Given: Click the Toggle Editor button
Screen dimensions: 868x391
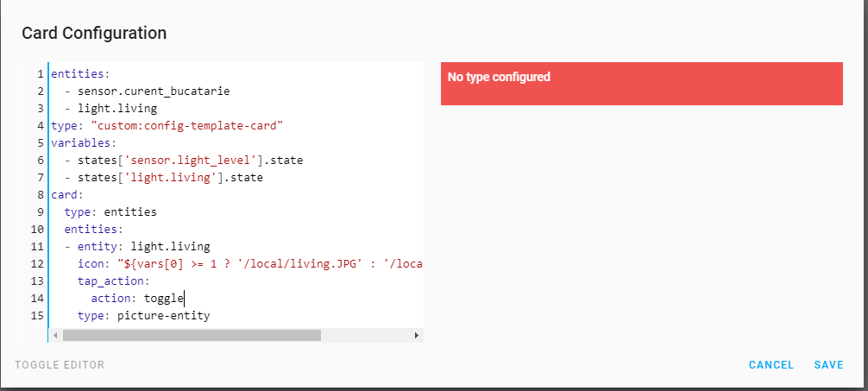Looking at the screenshot, I should click(60, 365).
